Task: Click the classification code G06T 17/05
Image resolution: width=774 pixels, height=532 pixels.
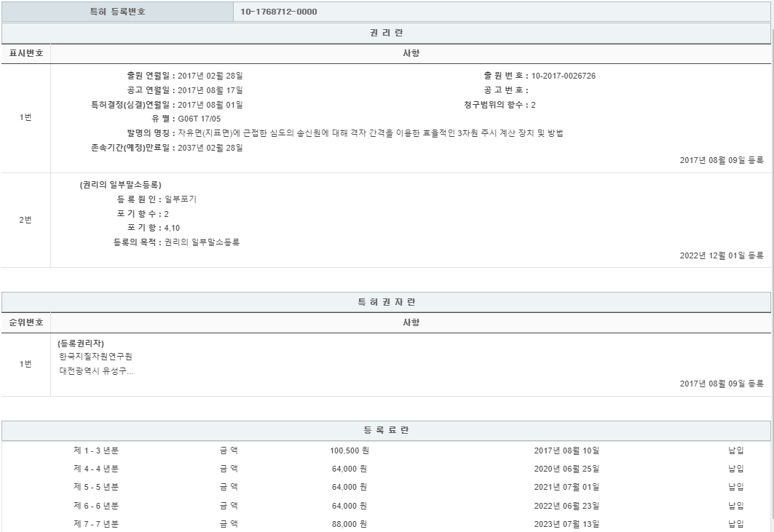Action: click(200, 119)
